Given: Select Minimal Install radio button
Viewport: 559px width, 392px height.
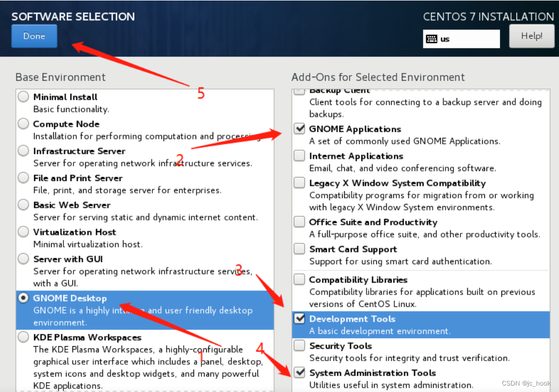Looking at the screenshot, I should (23, 96).
